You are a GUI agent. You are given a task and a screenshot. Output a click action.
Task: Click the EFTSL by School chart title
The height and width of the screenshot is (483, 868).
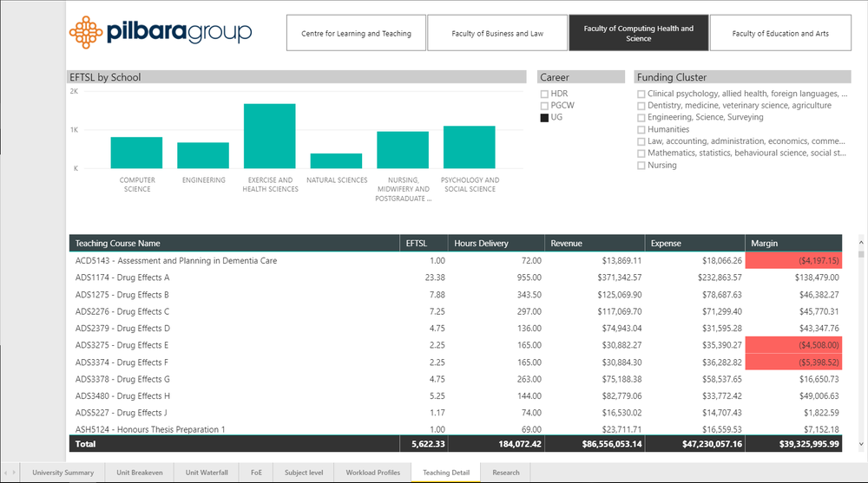(x=105, y=77)
